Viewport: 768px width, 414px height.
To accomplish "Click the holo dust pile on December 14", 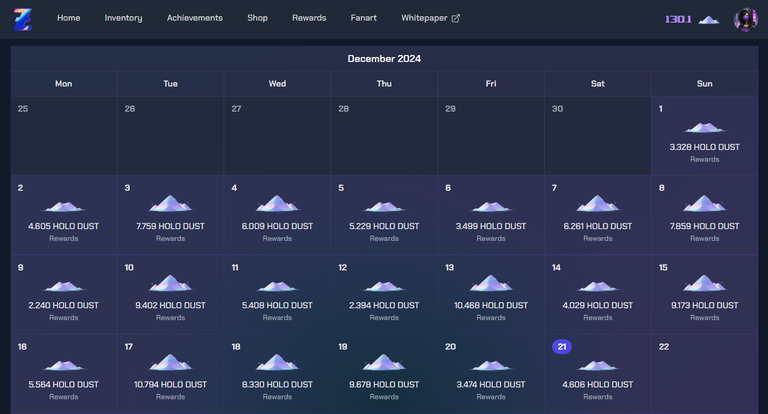I will (x=598, y=286).
